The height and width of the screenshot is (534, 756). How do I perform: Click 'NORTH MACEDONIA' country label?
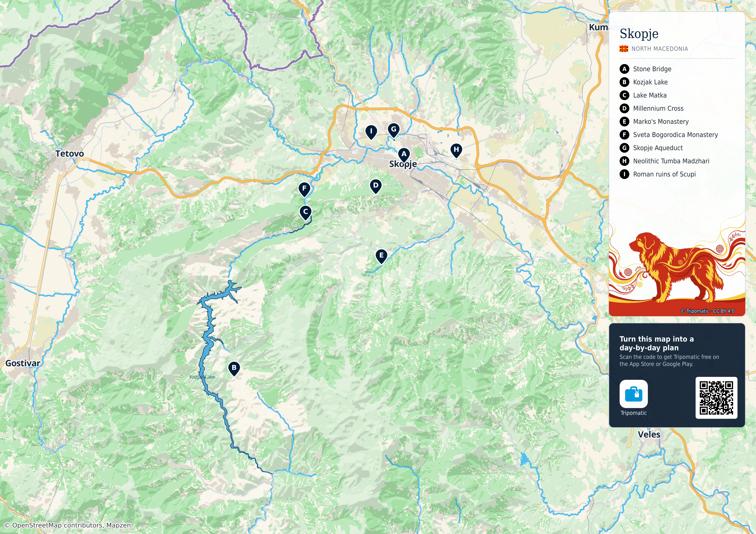click(660, 49)
